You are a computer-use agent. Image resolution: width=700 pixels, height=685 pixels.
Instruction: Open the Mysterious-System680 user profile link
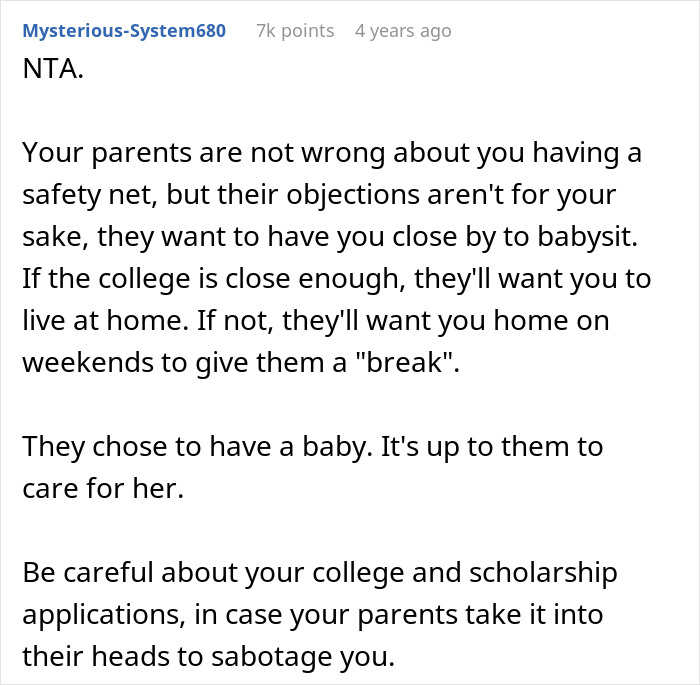(124, 31)
